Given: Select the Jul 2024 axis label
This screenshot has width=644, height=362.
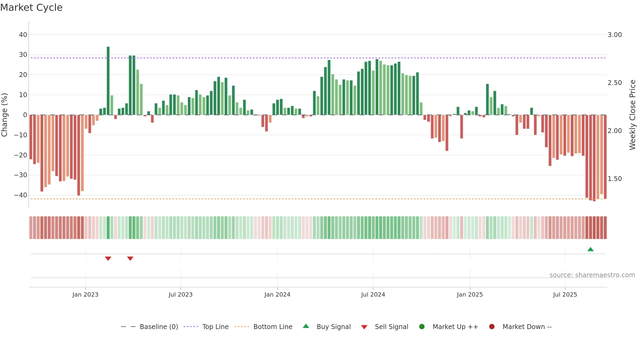Looking at the screenshot, I should coord(373,294).
